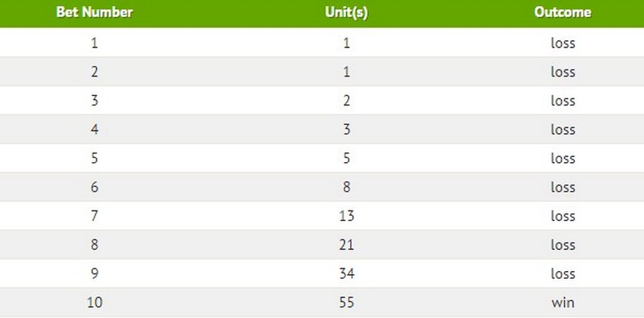Click the loss outcome for bet 5
Image resolution: width=644 pixels, height=318 pixels.
tap(563, 158)
